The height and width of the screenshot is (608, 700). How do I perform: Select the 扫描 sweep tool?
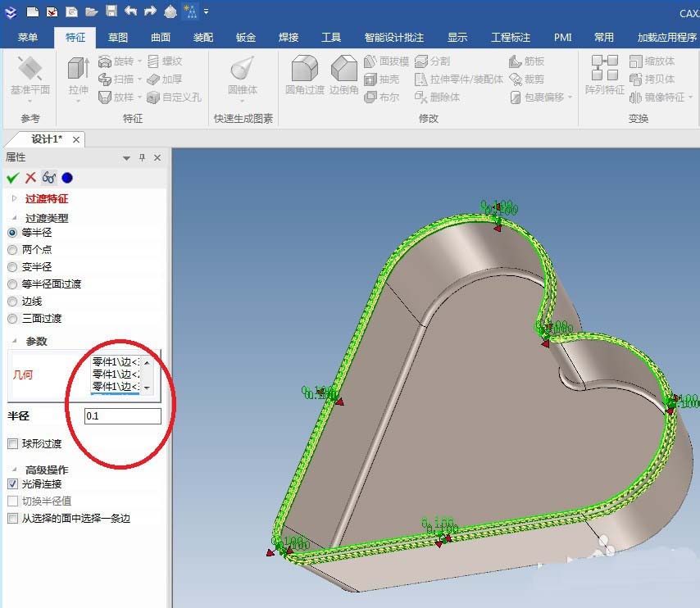[116, 79]
